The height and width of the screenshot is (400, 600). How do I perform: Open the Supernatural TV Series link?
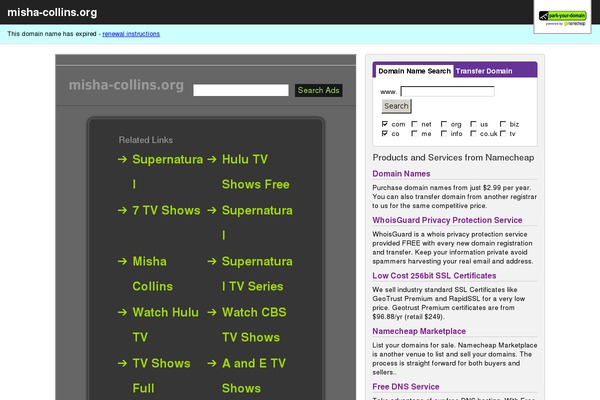click(257, 274)
